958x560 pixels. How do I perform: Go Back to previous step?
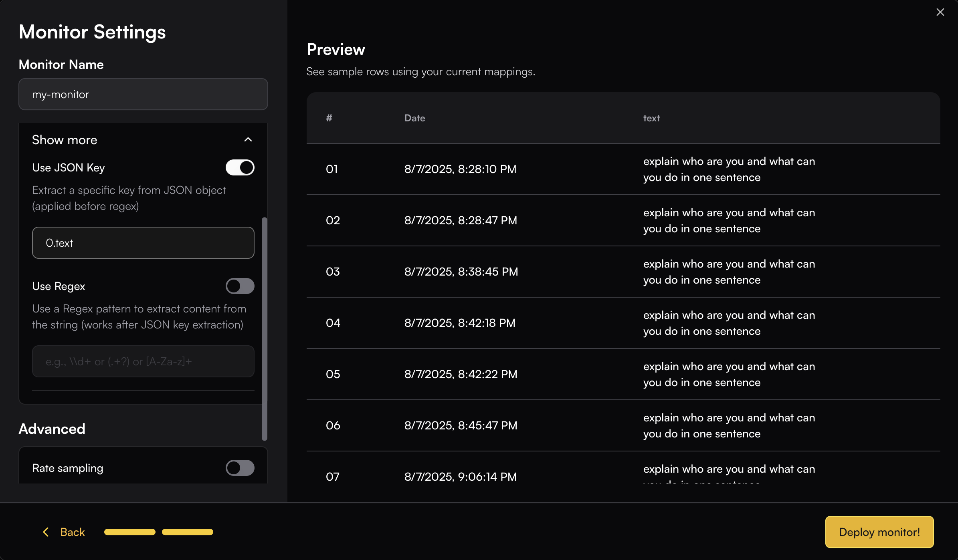(72, 532)
